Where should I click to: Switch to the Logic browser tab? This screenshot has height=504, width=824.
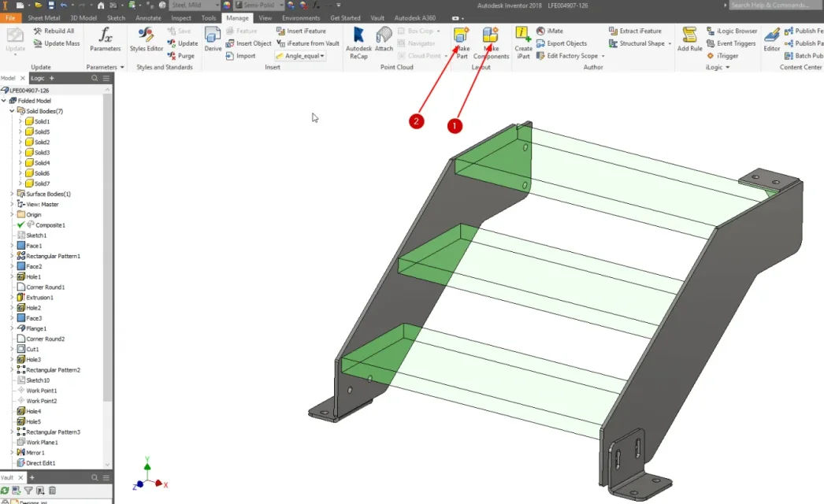[37, 78]
